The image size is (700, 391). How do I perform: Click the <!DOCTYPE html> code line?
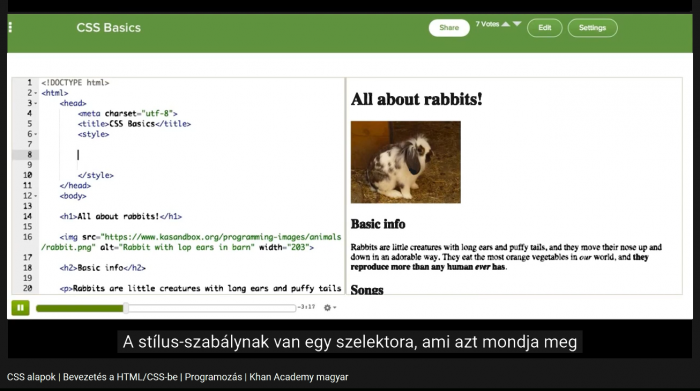point(75,83)
